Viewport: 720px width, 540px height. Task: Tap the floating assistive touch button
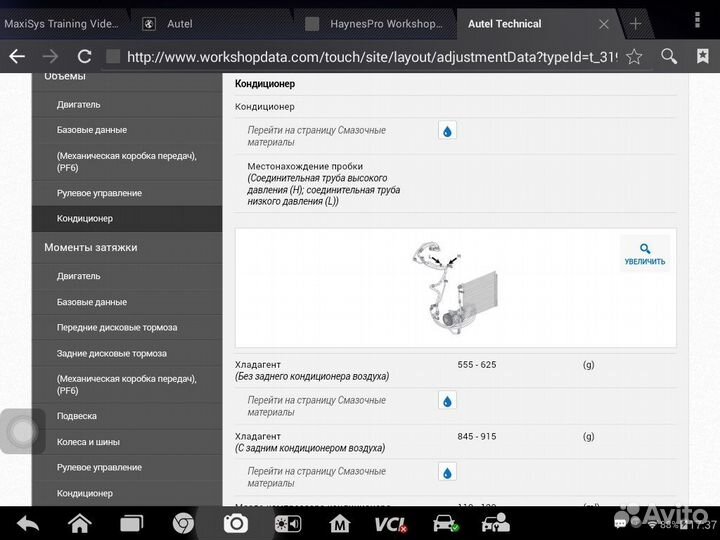[22, 431]
